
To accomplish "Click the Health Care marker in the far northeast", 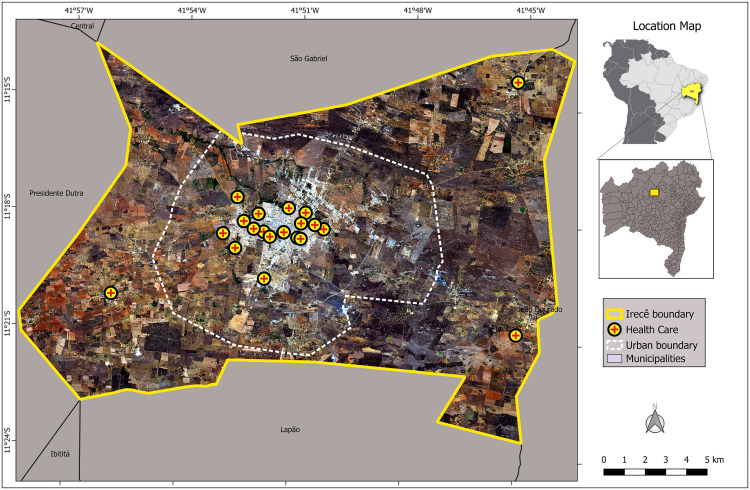I will [518, 83].
